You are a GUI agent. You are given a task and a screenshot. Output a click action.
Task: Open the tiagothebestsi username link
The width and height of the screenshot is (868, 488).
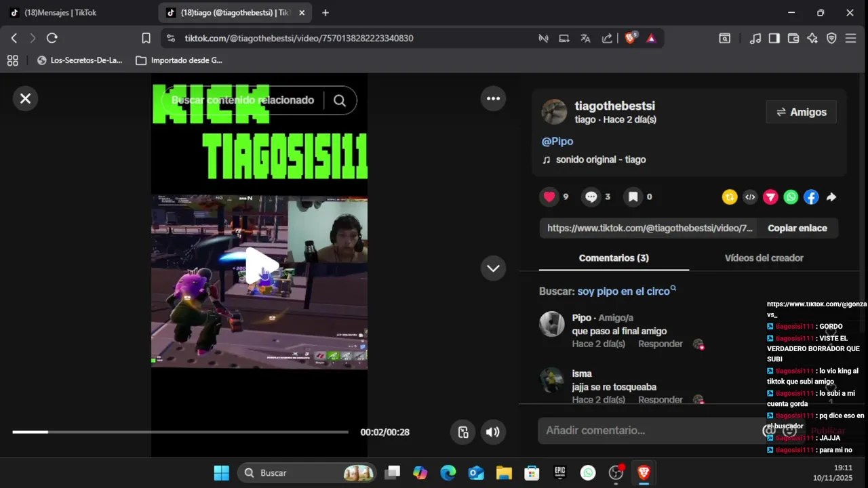coord(614,106)
